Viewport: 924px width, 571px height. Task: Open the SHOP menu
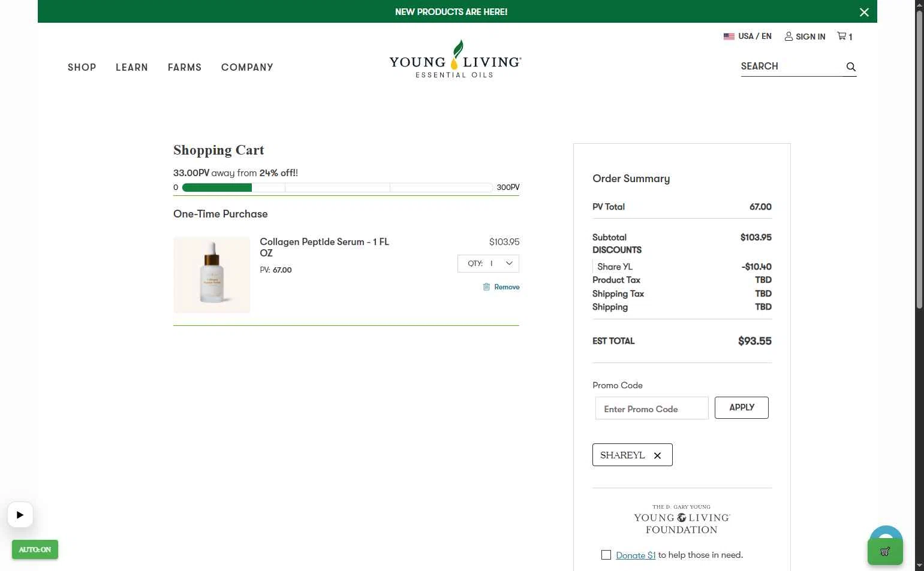pos(82,67)
